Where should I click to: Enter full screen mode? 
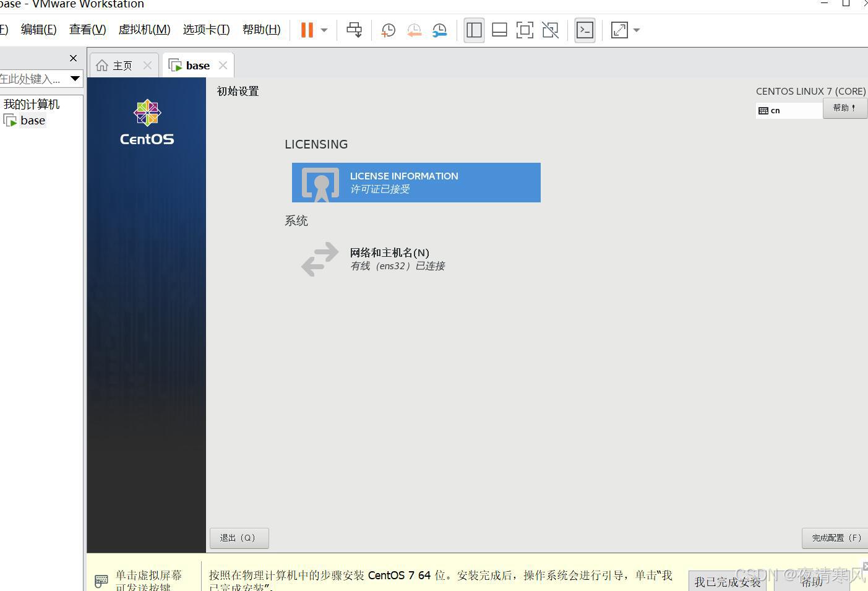525,30
